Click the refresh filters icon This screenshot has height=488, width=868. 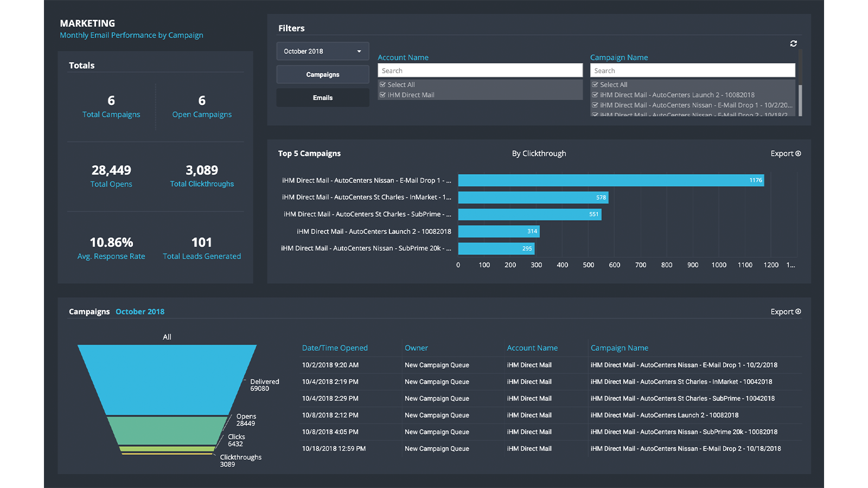793,43
